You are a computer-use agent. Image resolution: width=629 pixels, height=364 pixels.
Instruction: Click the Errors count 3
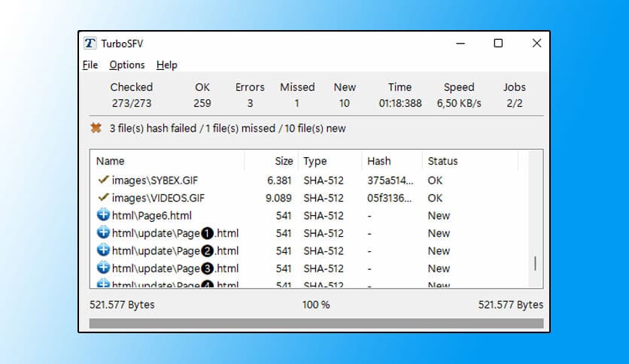point(250,103)
